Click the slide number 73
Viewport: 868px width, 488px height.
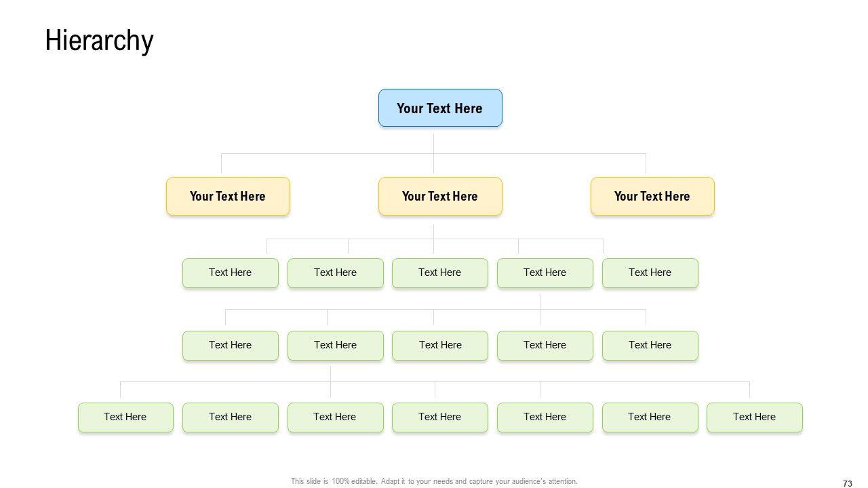click(x=847, y=483)
